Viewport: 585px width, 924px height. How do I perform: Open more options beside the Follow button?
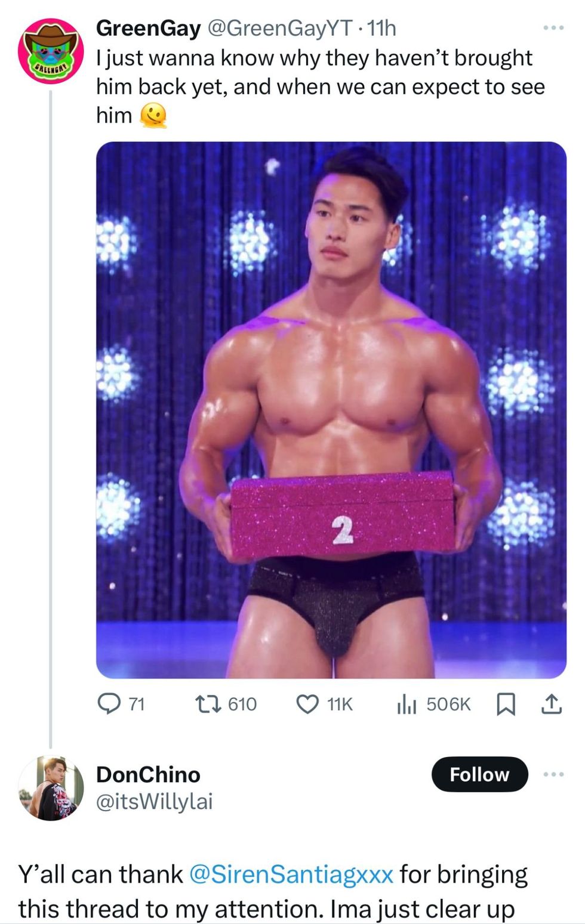pyautogui.click(x=553, y=774)
